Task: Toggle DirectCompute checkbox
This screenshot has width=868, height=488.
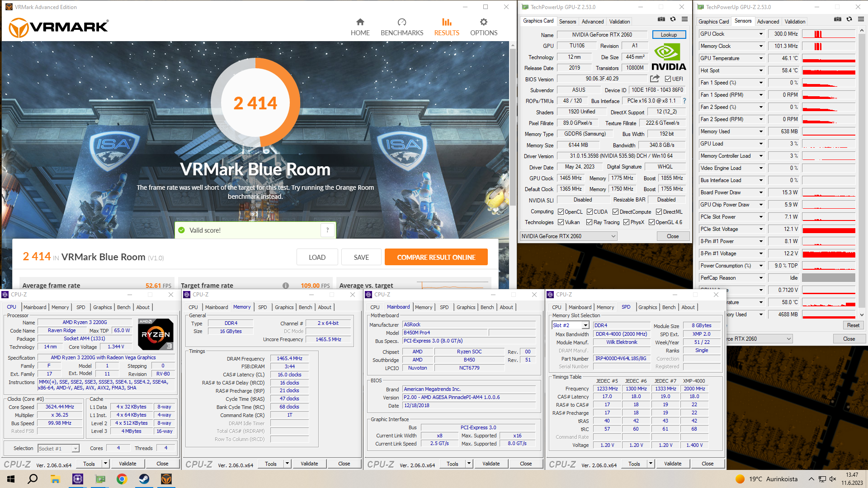Action: coord(615,212)
